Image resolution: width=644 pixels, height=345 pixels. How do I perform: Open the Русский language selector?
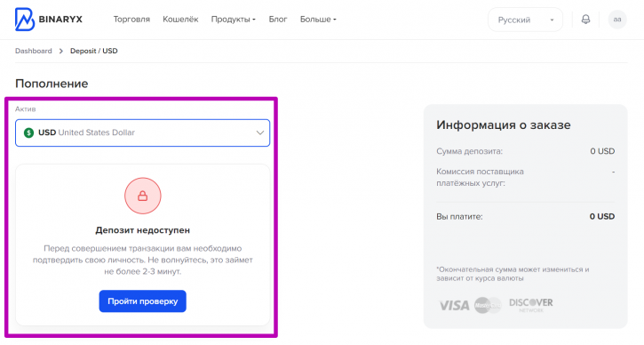tap(525, 20)
